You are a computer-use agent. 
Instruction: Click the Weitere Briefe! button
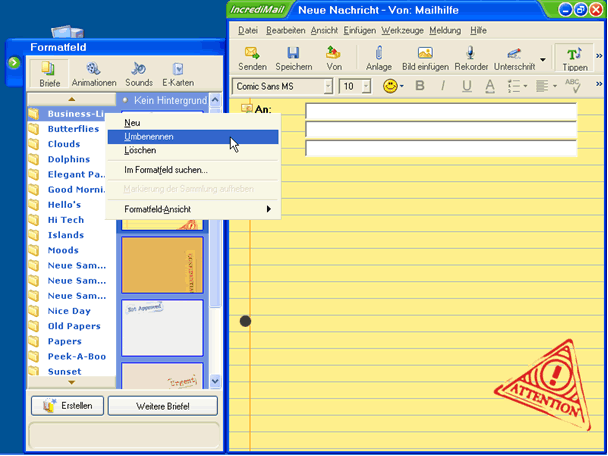[162, 406]
